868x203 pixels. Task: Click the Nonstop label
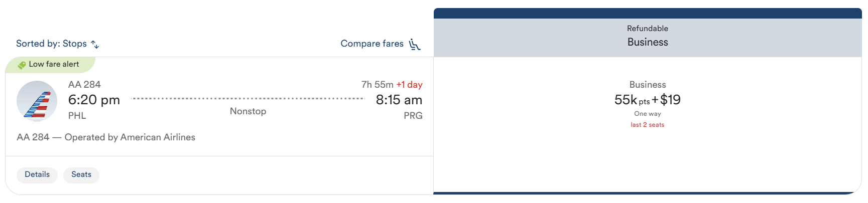coord(248,111)
